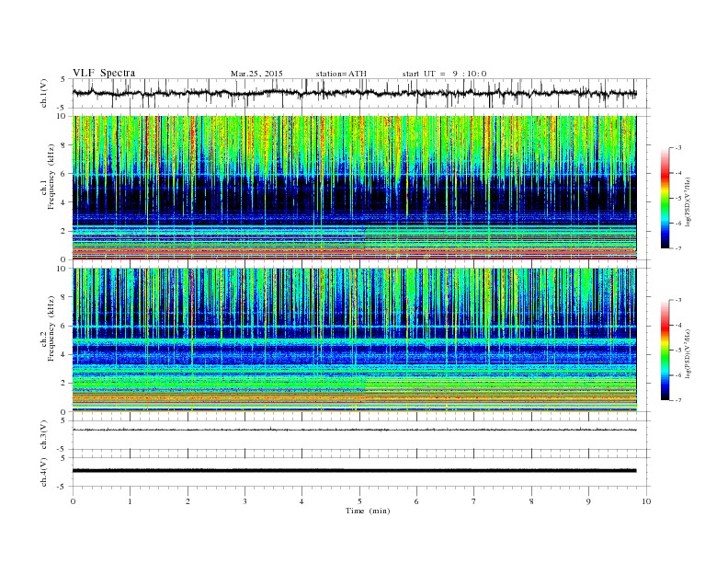Screen dimensions: 728x563
Task: Click the "7" time axis tick label
Action: 474,501
